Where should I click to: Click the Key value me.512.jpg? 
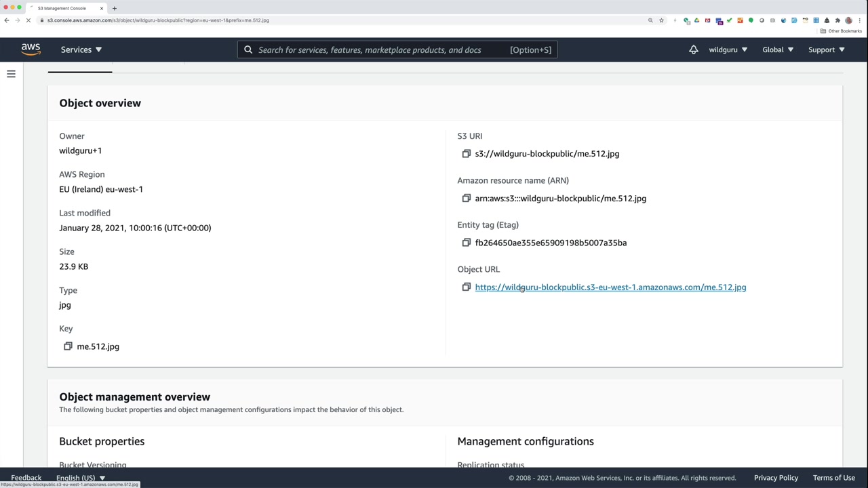[98, 346]
